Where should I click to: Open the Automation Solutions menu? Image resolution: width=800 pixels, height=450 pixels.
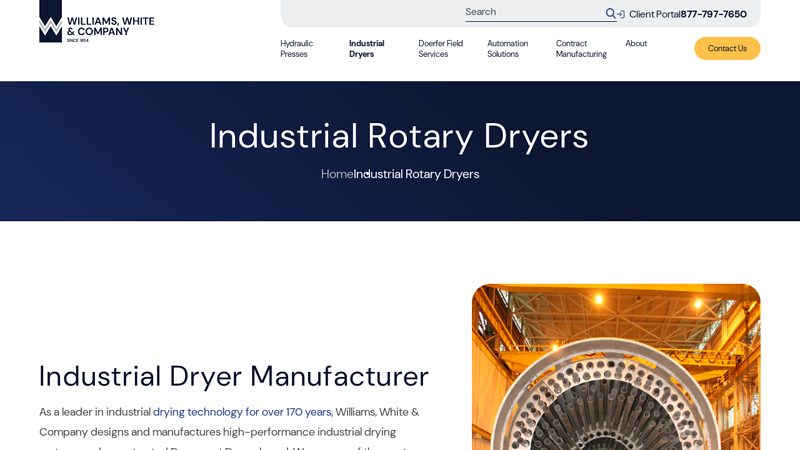coord(508,48)
